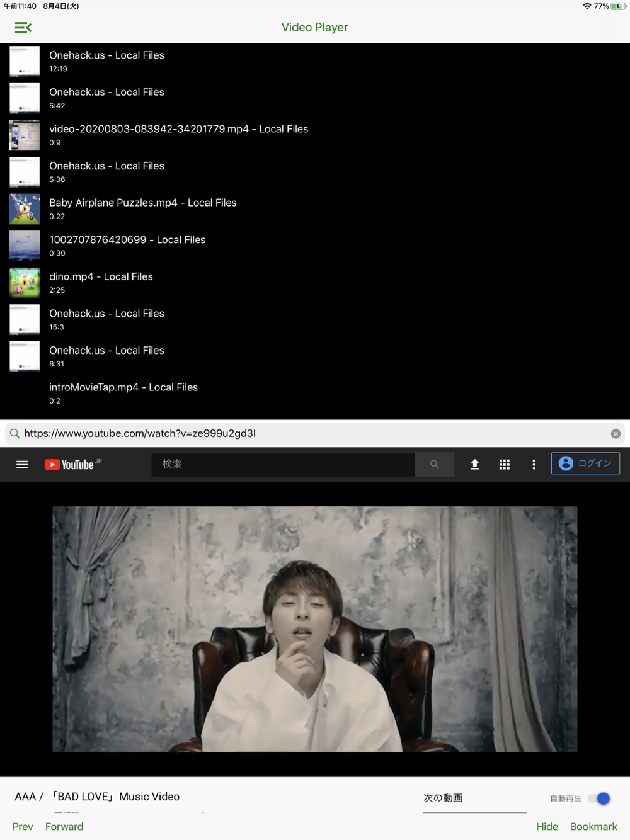Tap the Wi-Fi status icon
The image size is (630, 840).
tap(587, 6)
